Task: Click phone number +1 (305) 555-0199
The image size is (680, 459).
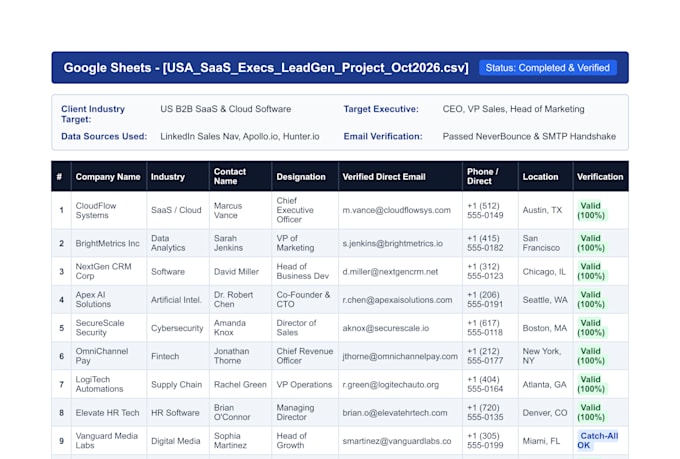Action: point(485,440)
